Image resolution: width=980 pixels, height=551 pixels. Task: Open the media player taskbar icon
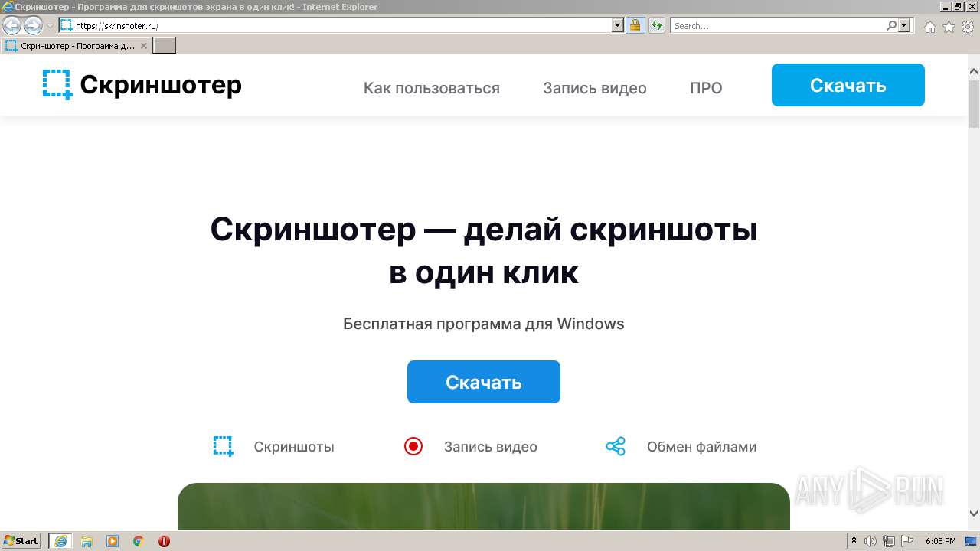[x=113, y=541]
